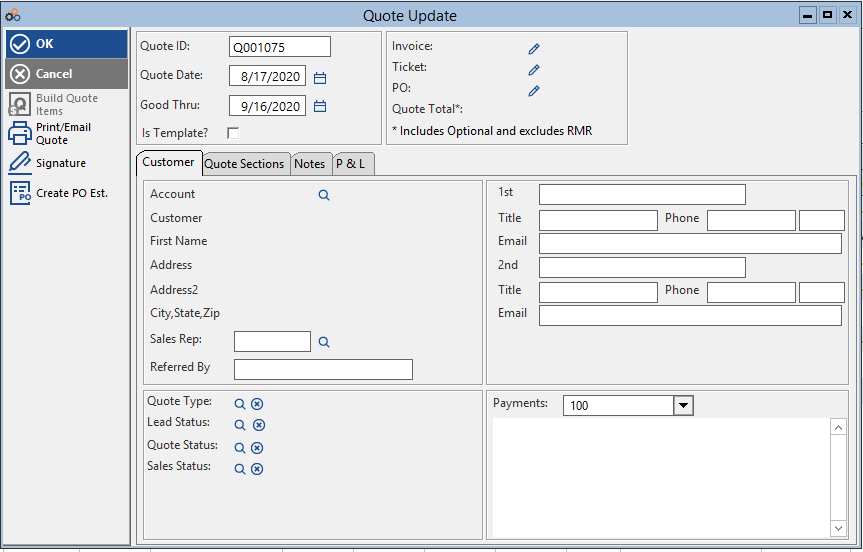Edit the PO with pencil icon
863x552 pixels.
point(534,91)
